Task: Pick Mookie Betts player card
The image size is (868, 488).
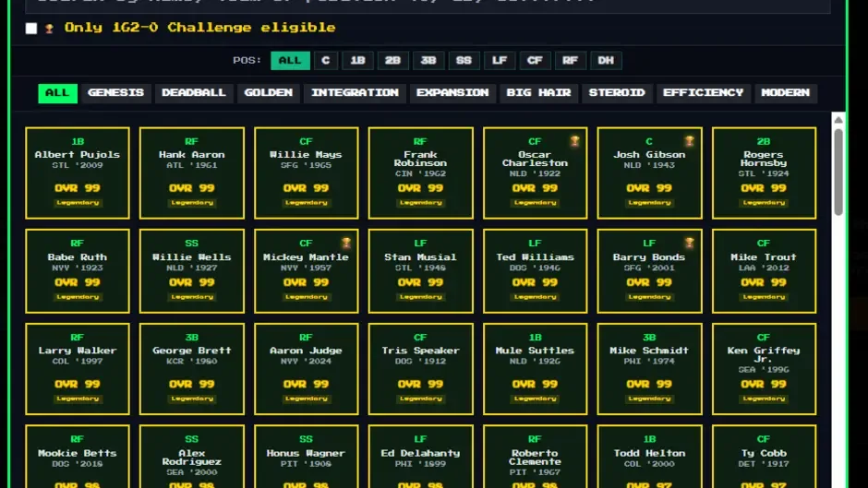Action: pyautogui.click(x=78, y=457)
